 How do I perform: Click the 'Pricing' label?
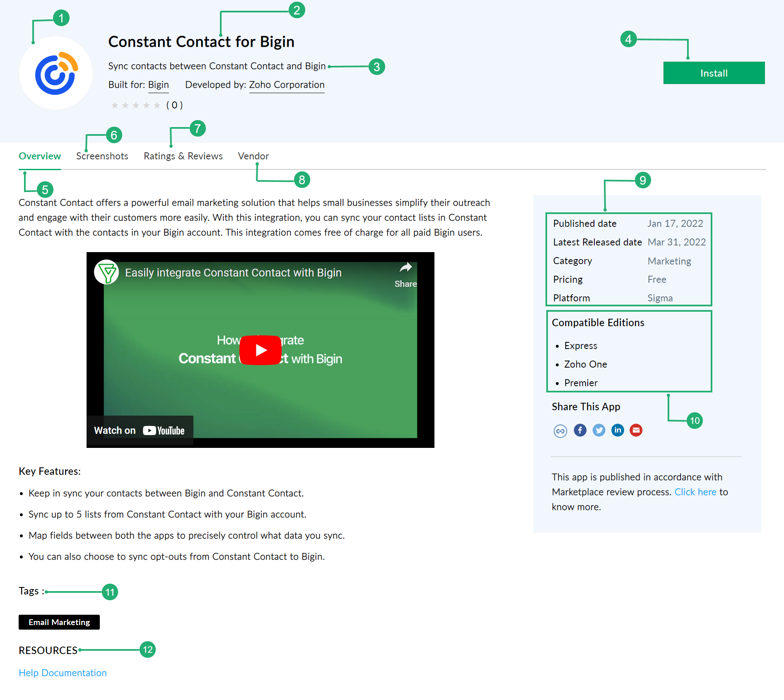click(x=568, y=280)
